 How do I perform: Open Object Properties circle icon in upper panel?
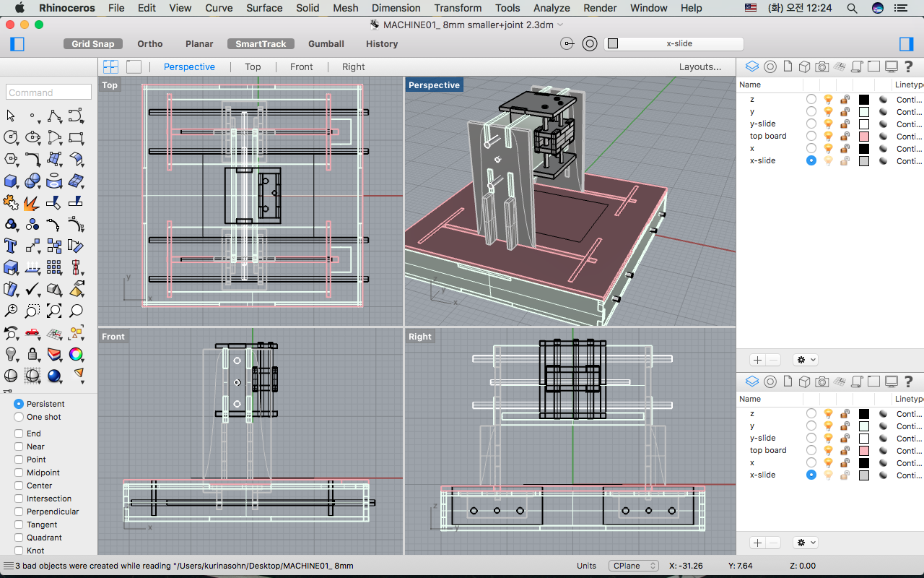[x=770, y=66]
